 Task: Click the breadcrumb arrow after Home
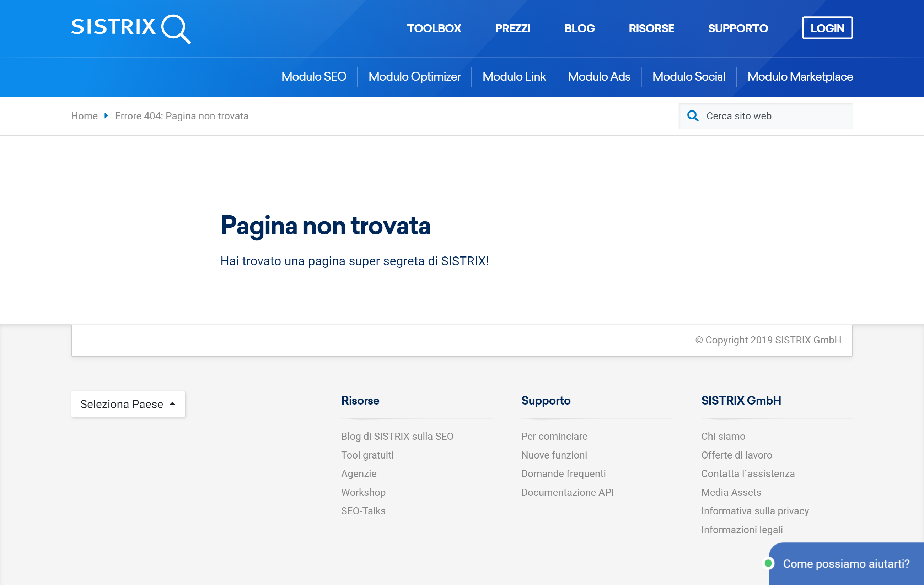point(106,115)
